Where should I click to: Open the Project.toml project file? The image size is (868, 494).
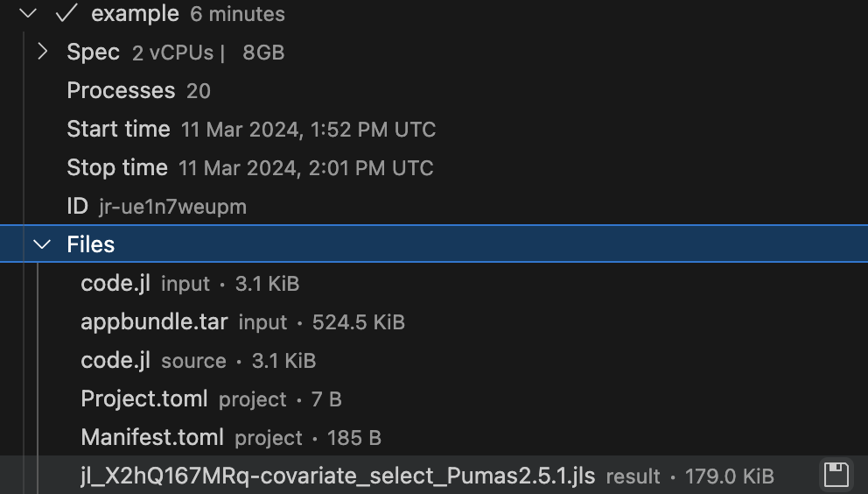point(144,399)
